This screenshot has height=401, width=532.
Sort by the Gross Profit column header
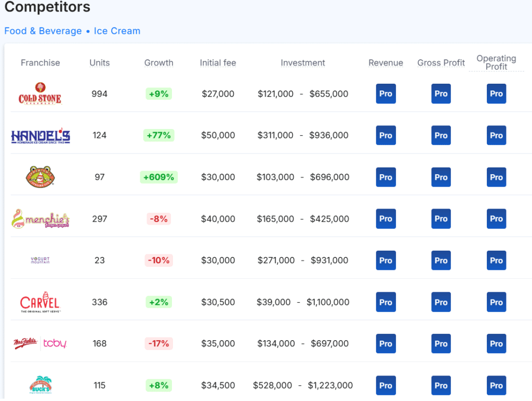pos(441,63)
